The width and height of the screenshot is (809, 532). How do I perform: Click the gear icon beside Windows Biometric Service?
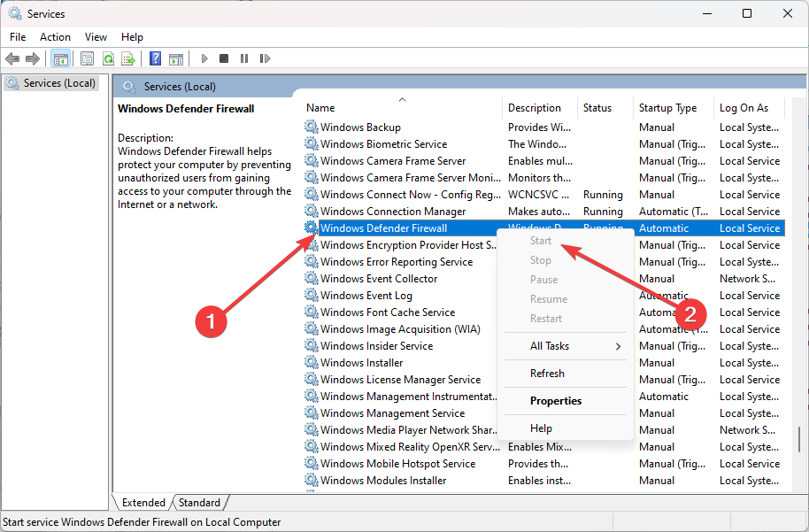click(x=311, y=144)
